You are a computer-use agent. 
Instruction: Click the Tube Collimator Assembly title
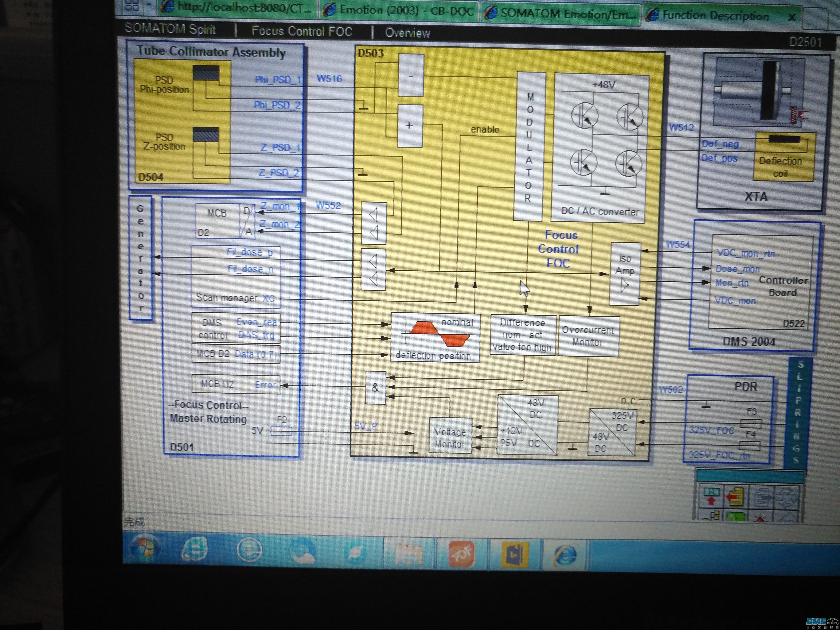211,51
